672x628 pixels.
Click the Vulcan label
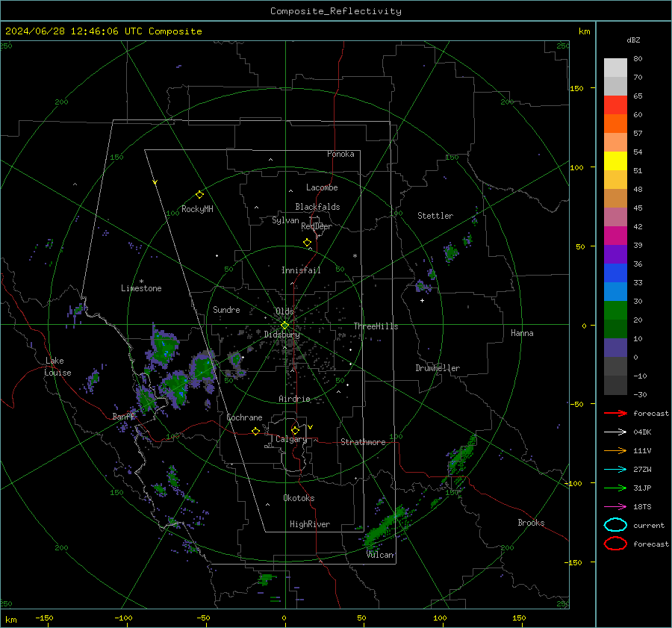point(380,555)
